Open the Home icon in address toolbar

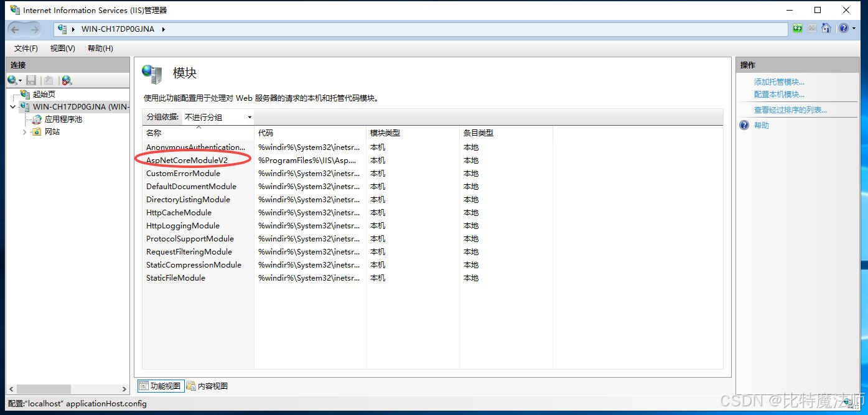point(826,29)
